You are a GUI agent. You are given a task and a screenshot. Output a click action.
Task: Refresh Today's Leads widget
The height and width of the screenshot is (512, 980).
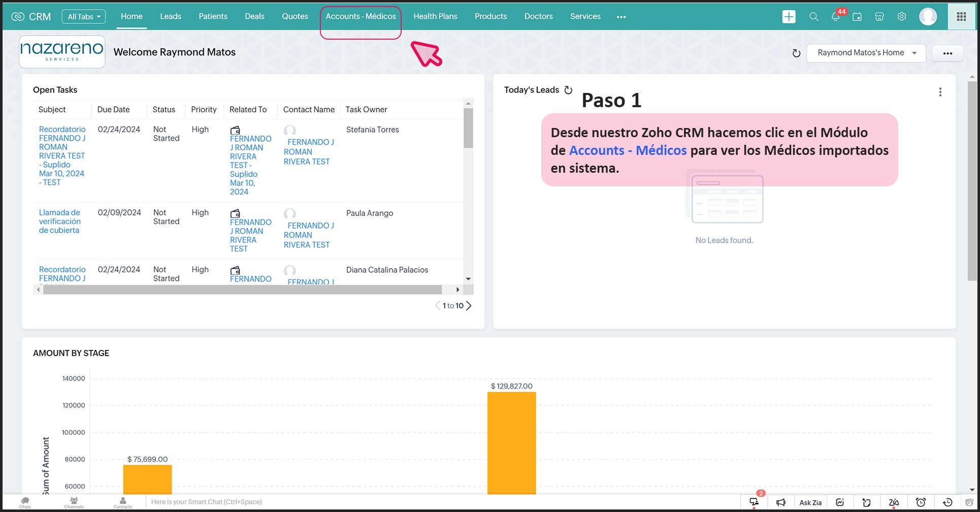pos(568,90)
